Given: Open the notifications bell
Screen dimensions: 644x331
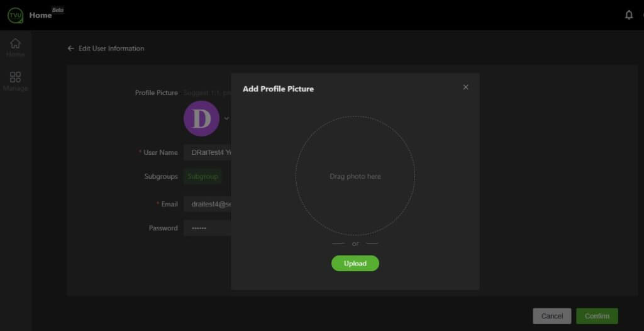Looking at the screenshot, I should click(x=628, y=15).
